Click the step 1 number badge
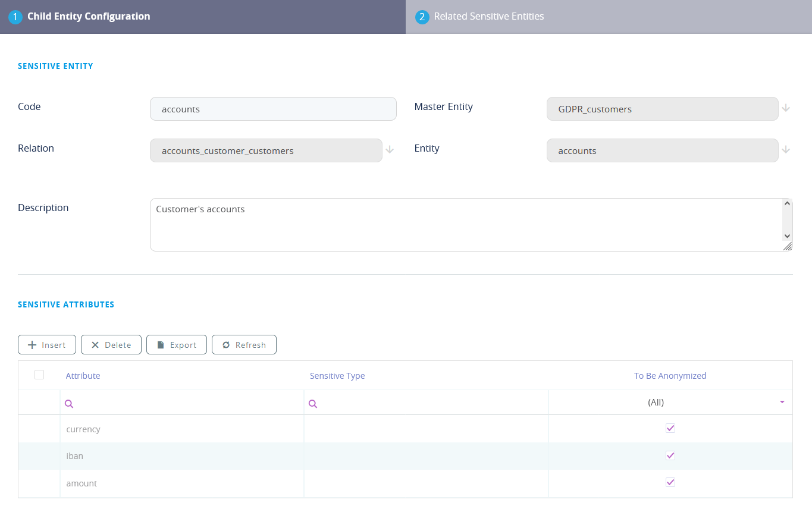The height and width of the screenshot is (531, 812). (x=15, y=17)
